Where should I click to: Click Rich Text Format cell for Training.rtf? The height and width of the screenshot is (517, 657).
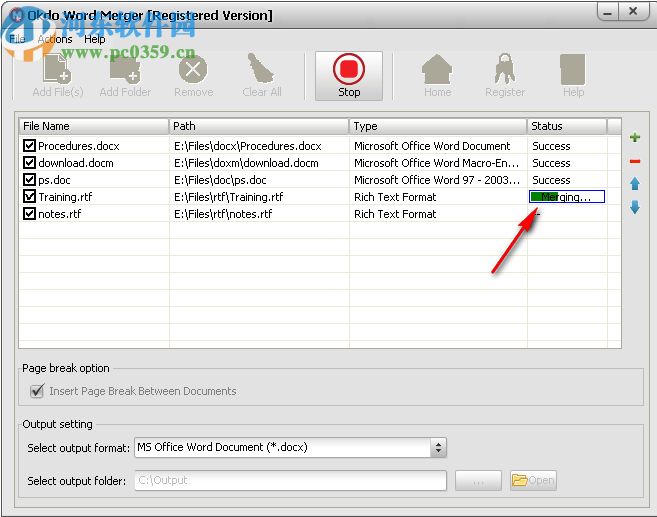(395, 196)
